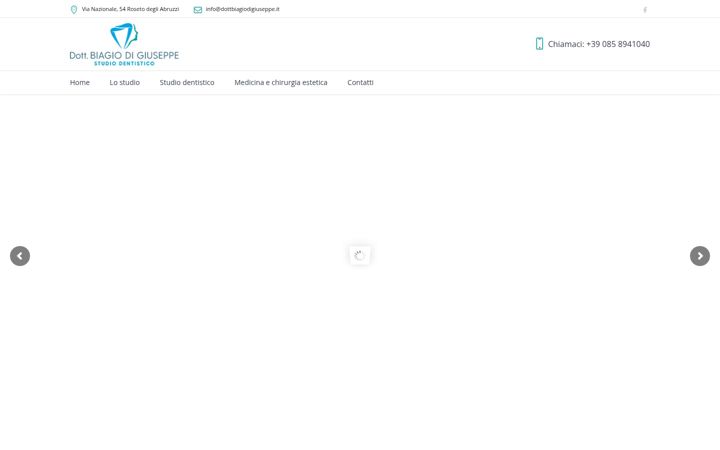Click the info@dottbiagiodigiuseppe.it email link
The image size is (720, 450).
[x=242, y=9]
